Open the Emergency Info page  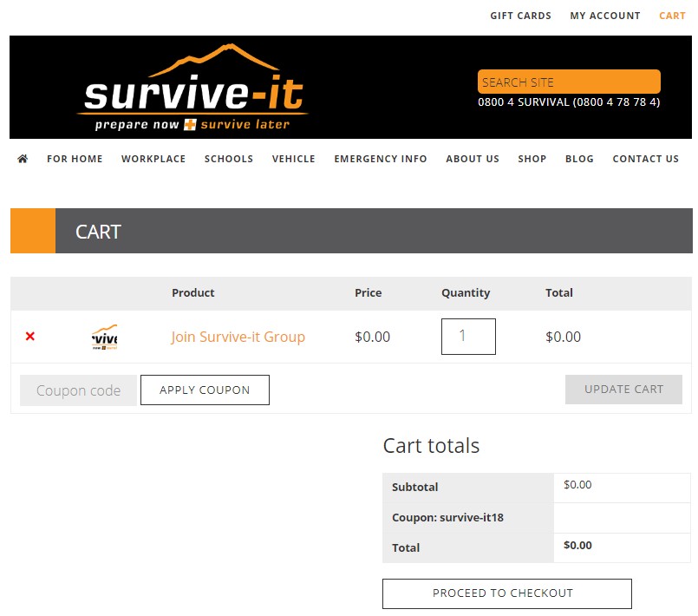381,159
